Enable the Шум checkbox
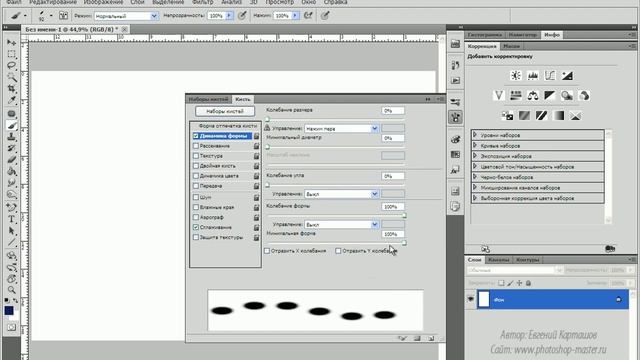Screen dimensions: 640x360 pos(196,197)
